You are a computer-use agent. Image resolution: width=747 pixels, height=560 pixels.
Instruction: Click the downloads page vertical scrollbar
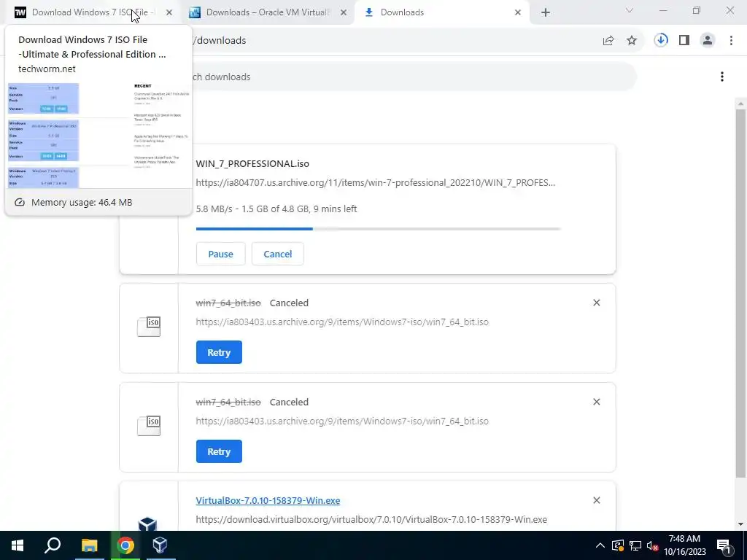point(740,293)
